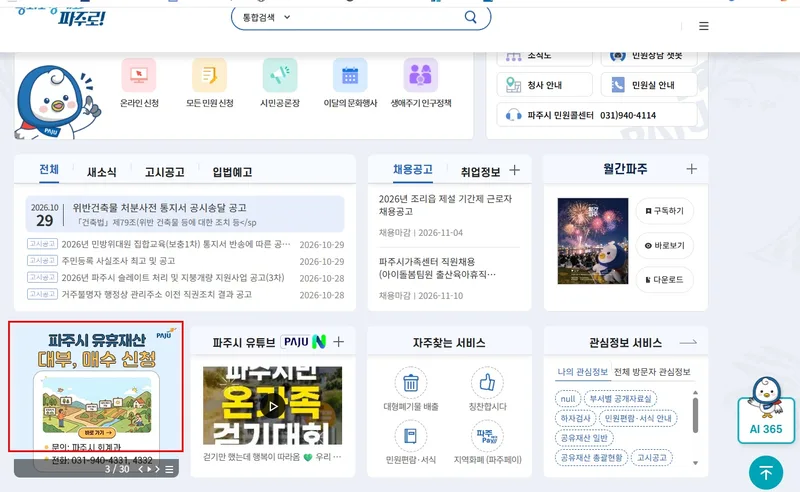Click plus icon beside 파주시 유튜브
The height and width of the screenshot is (492, 800).
[x=339, y=342]
